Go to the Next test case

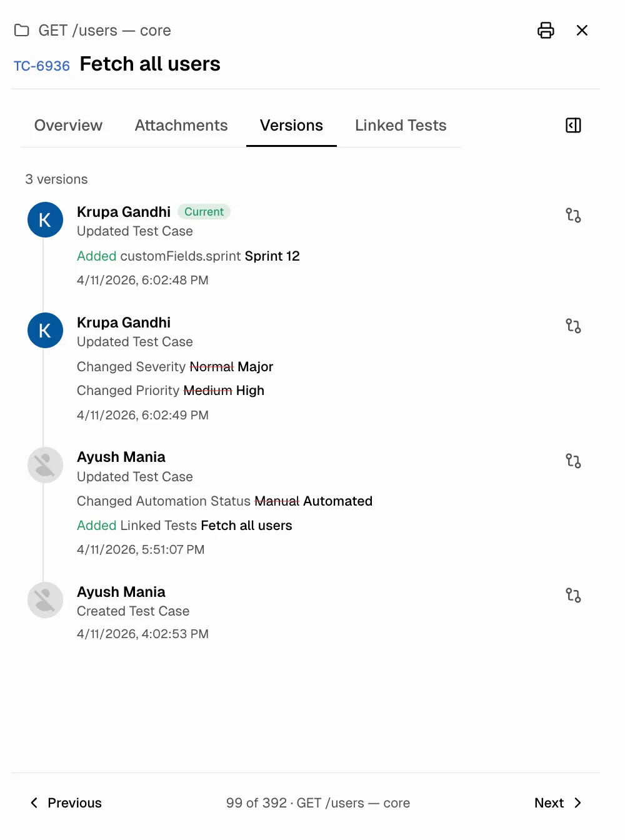click(x=557, y=803)
